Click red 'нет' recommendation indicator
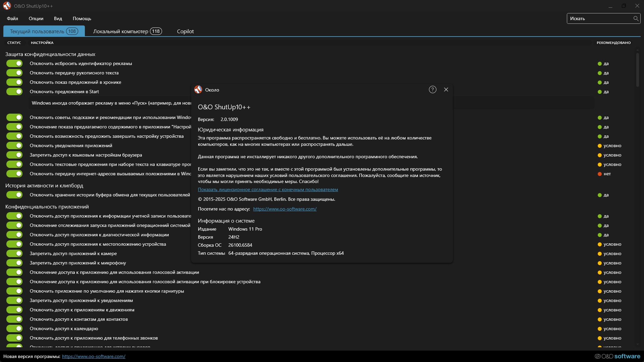The height and width of the screenshot is (362, 644). tap(599, 174)
